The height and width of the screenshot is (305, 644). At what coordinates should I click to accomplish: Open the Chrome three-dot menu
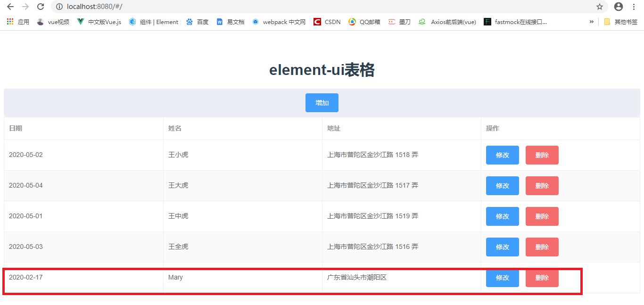click(x=635, y=7)
